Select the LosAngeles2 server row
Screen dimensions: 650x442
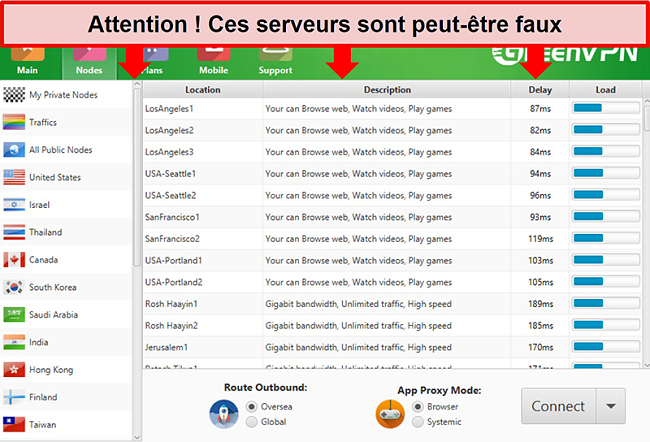tap(392, 130)
